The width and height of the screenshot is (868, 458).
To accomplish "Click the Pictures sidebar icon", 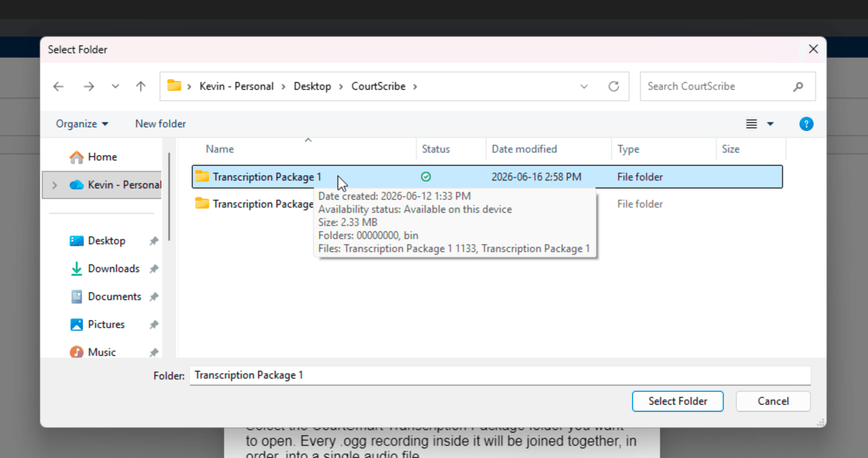I will pos(77,325).
